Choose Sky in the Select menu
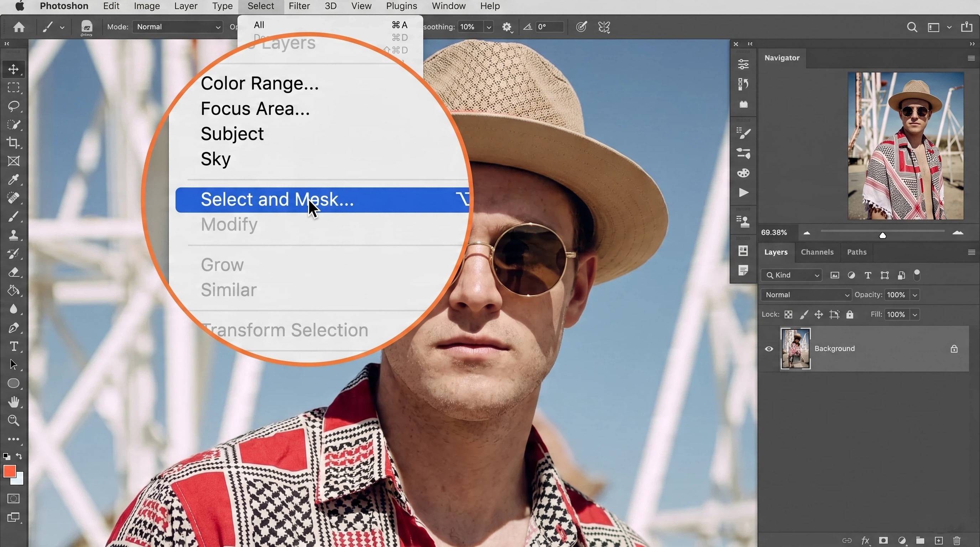980x547 pixels. (x=215, y=159)
